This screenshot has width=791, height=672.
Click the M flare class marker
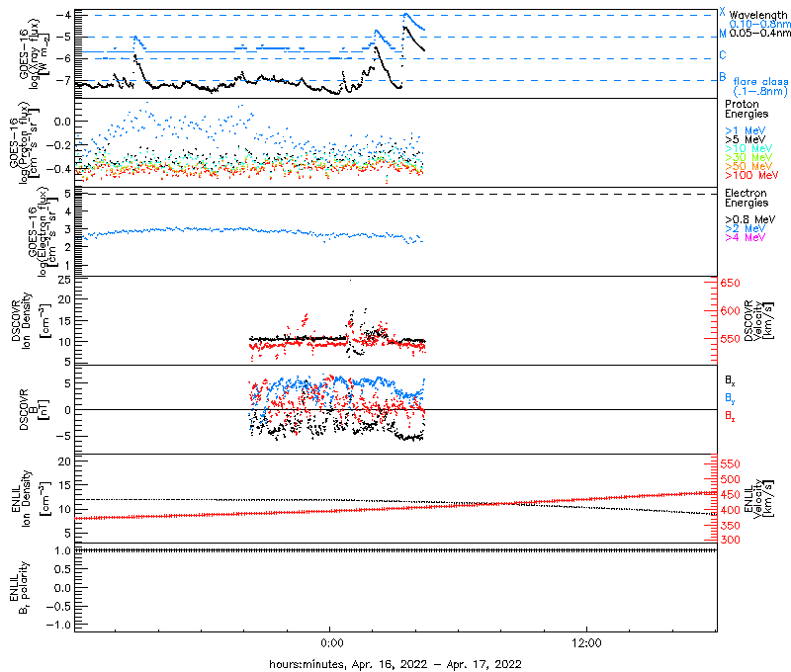pos(723,34)
